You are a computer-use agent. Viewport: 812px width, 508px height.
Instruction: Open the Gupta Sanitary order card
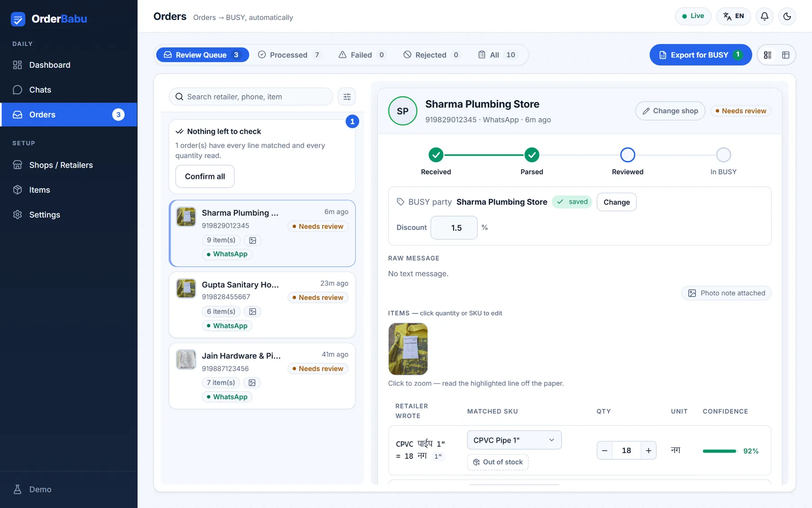tap(262, 305)
